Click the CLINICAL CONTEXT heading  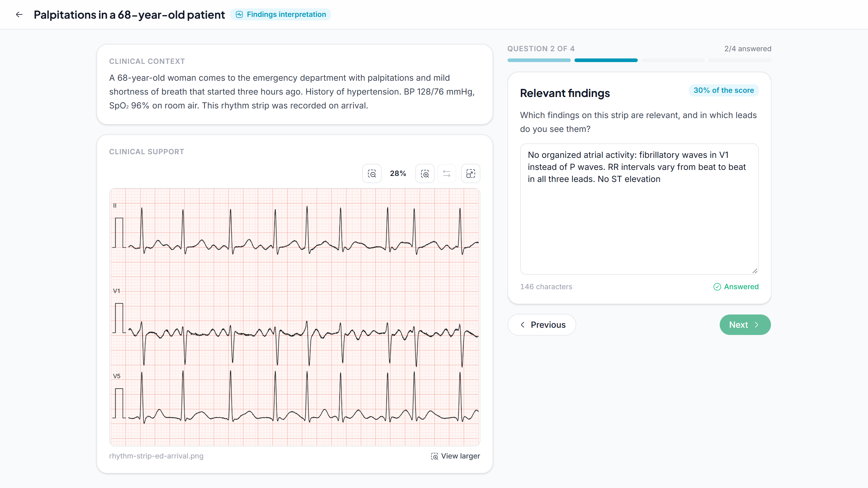click(147, 61)
